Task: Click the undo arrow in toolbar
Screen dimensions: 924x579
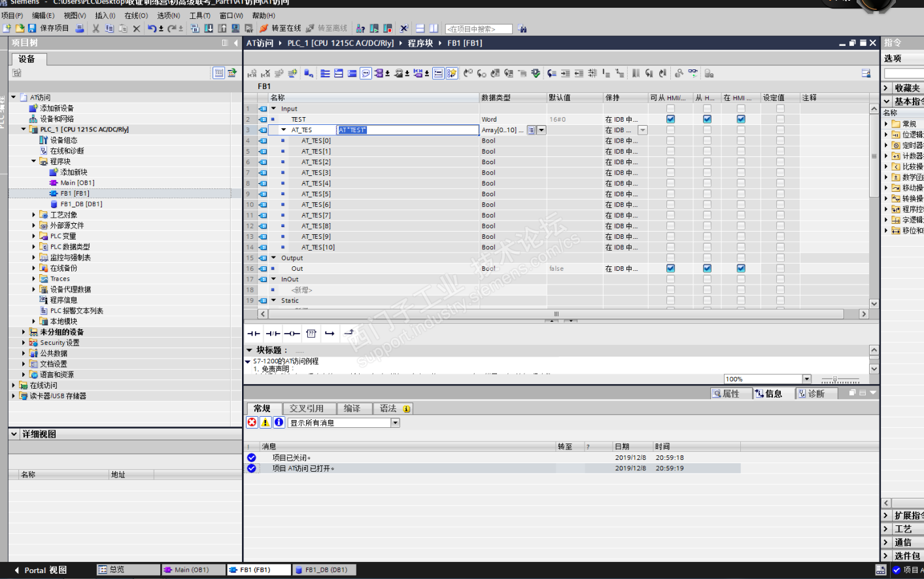Action: pyautogui.click(x=152, y=28)
